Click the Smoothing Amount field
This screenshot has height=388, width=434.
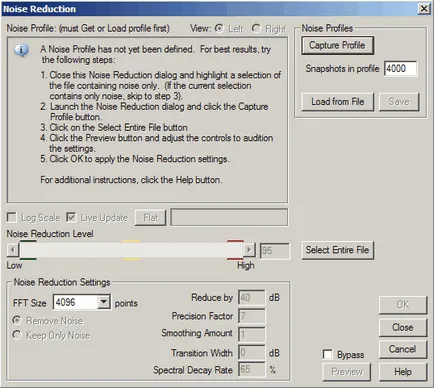(252, 334)
